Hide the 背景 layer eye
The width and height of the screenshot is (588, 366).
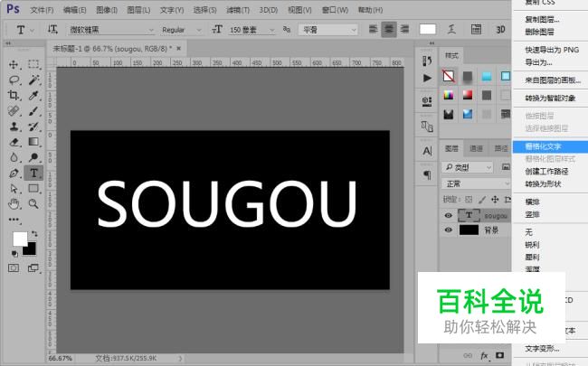click(x=448, y=230)
